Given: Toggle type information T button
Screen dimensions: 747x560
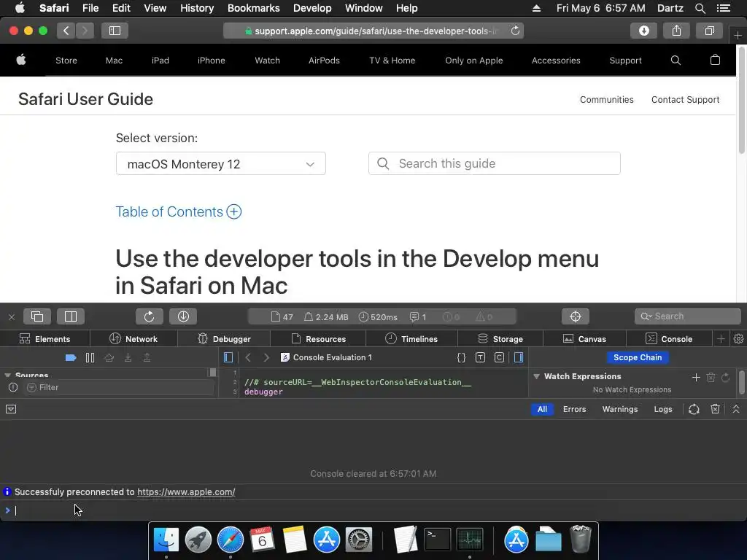Looking at the screenshot, I should pyautogui.click(x=480, y=357).
